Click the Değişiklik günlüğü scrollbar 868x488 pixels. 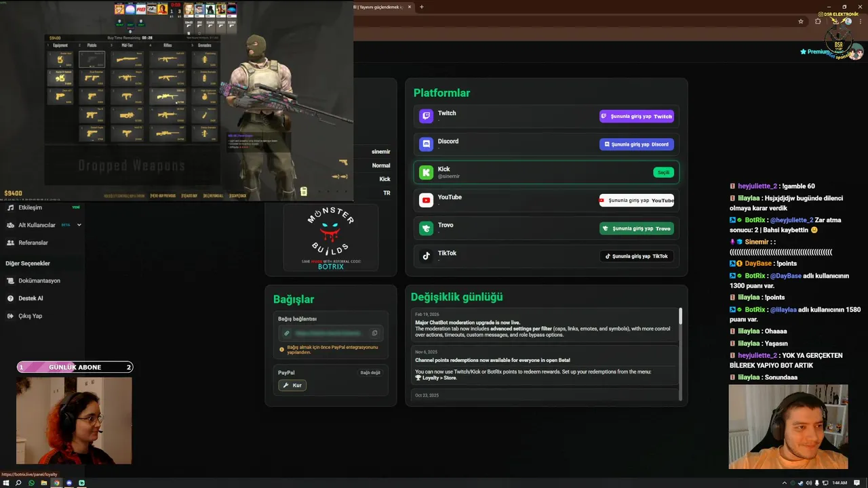click(x=680, y=316)
